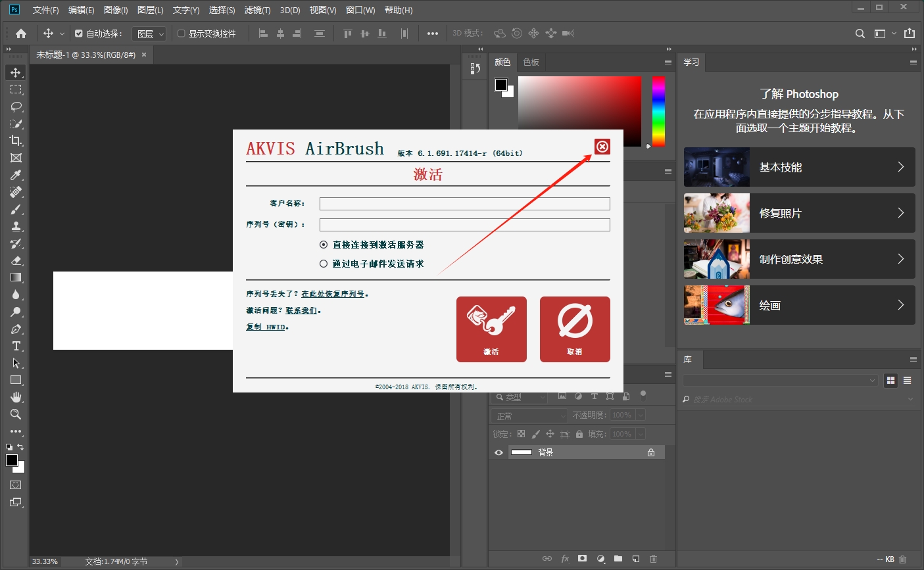This screenshot has height=570, width=924.
Task: Select the Pen tool
Action: [16, 329]
